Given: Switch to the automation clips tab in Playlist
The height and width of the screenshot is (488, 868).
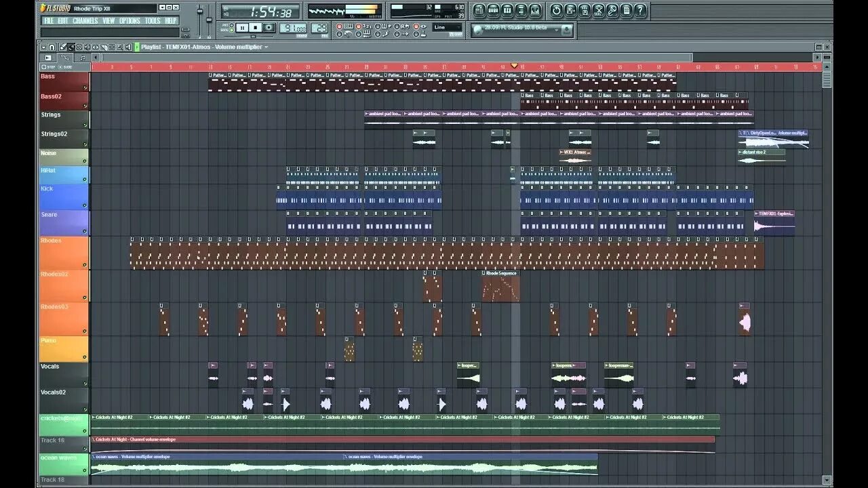Looking at the screenshot, I should 65,58.
